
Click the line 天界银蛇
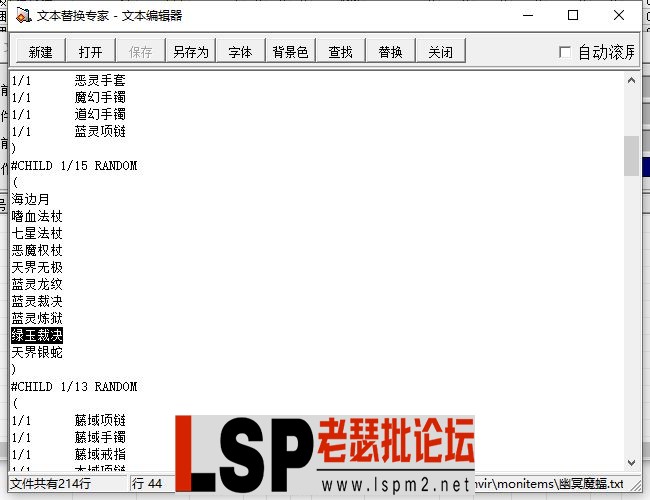tap(37, 352)
